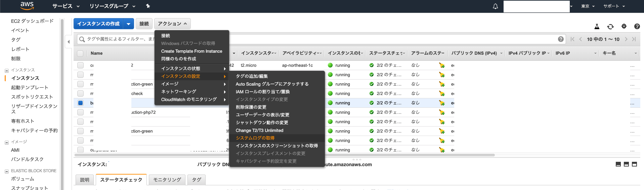644x190 pixels.
Task: Set the details pane to split view
Action: [626, 164]
